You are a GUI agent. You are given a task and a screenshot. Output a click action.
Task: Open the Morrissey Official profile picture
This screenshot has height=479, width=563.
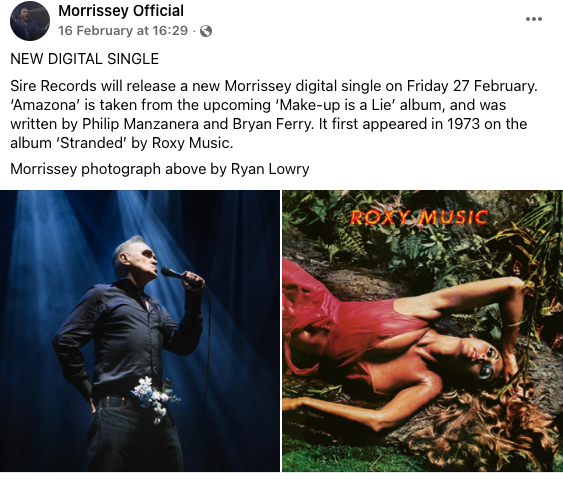[30, 21]
